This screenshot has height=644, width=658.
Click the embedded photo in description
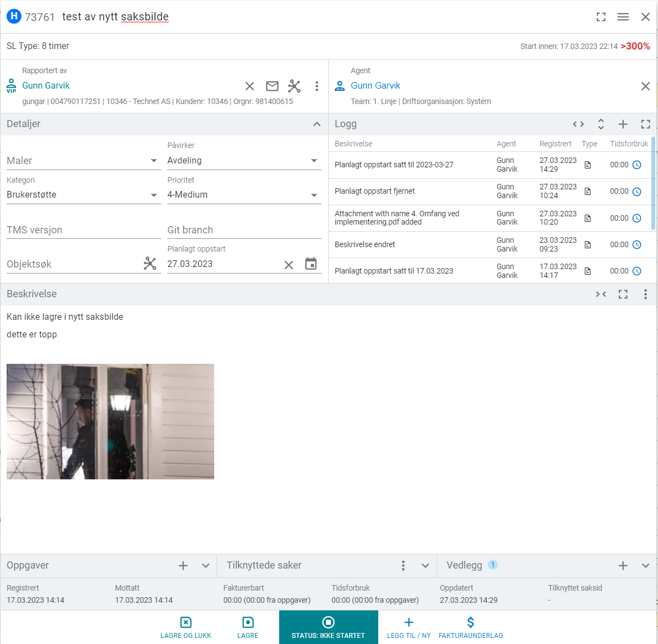tap(110, 422)
